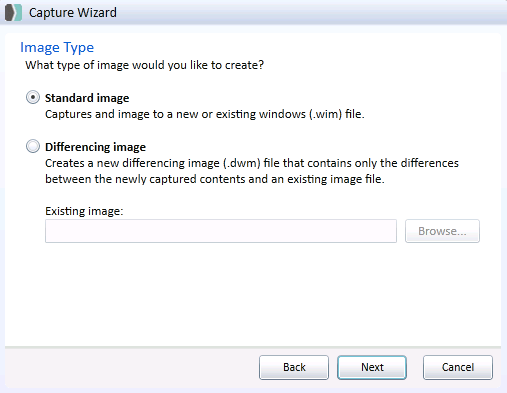This screenshot has width=507, height=393.
Task: Click the Capture Wizard app icon
Action: coord(13,12)
